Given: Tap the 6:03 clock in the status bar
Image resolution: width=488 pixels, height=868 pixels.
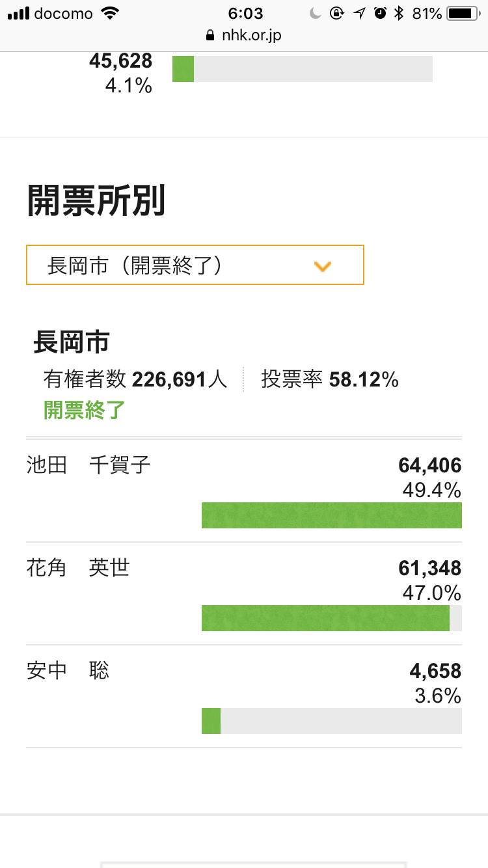Looking at the screenshot, I should pos(245,14).
